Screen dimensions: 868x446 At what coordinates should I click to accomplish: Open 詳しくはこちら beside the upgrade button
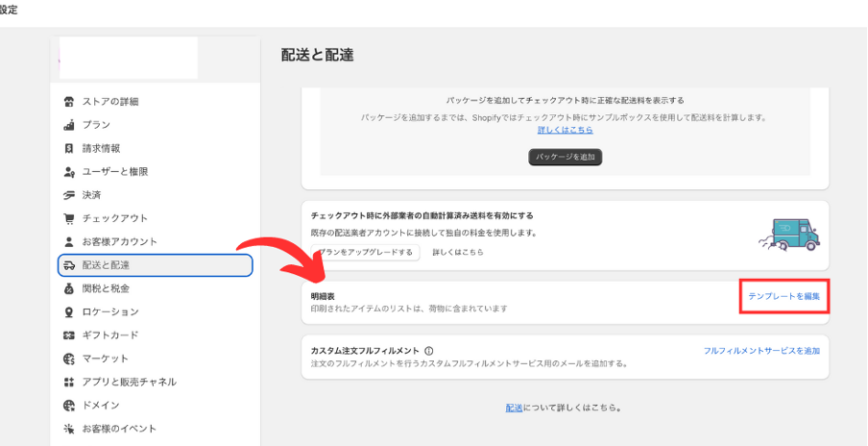coord(458,252)
